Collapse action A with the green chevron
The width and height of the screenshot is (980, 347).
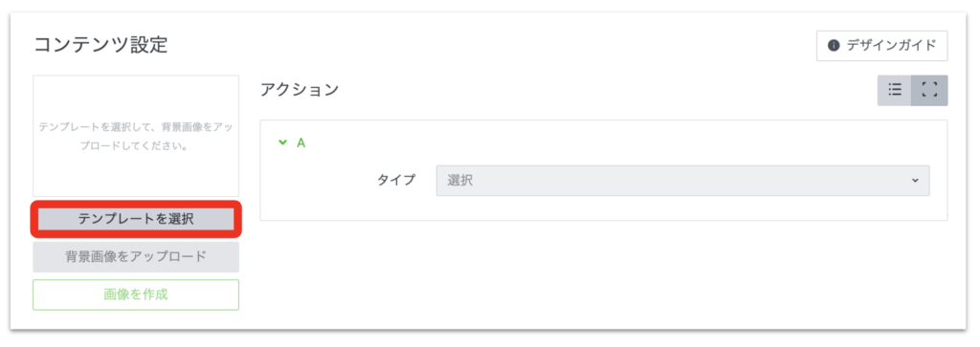(x=282, y=143)
